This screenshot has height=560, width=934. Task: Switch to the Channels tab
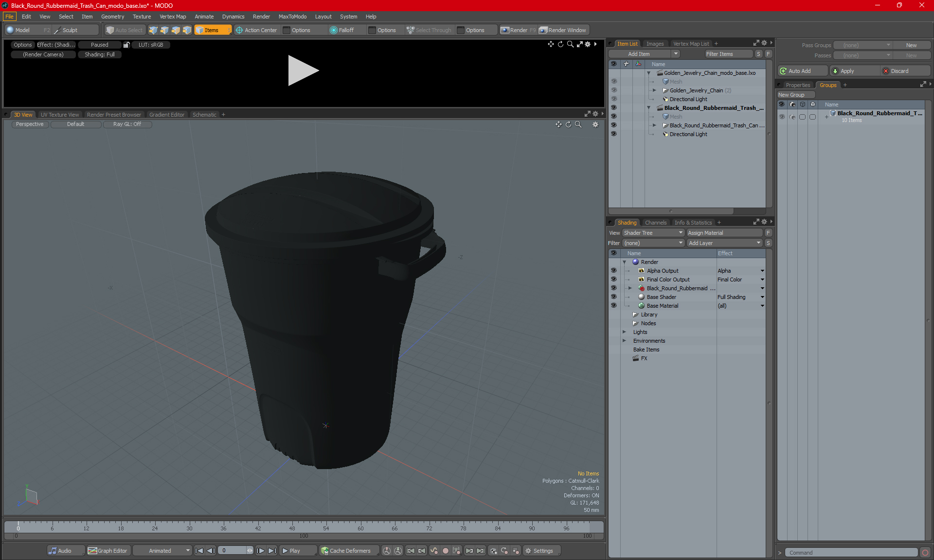coord(656,223)
